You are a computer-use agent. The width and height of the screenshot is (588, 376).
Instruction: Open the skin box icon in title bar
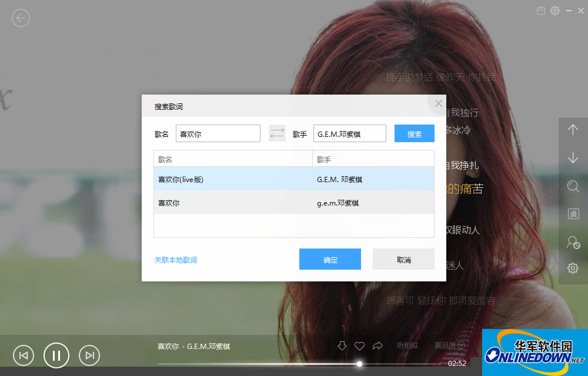[541, 11]
